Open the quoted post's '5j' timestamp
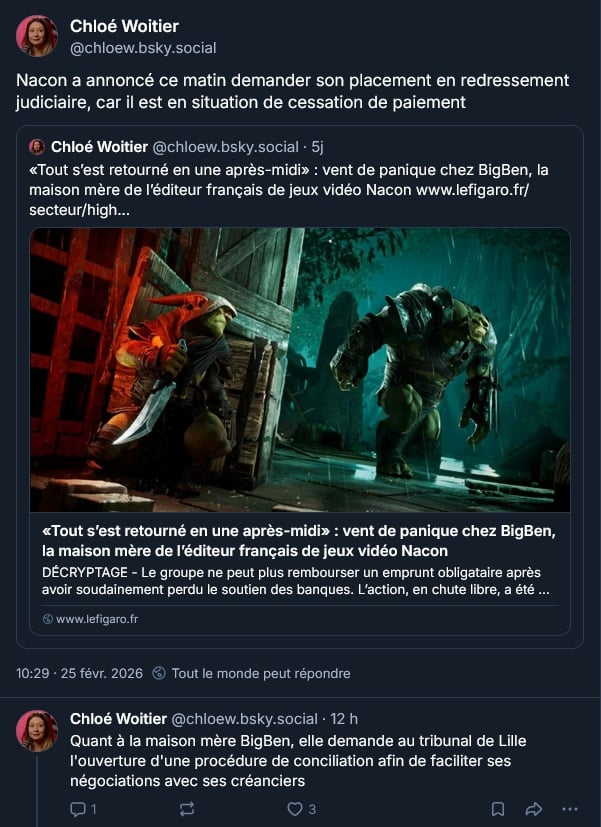The height and width of the screenshot is (827, 601). pos(317,147)
